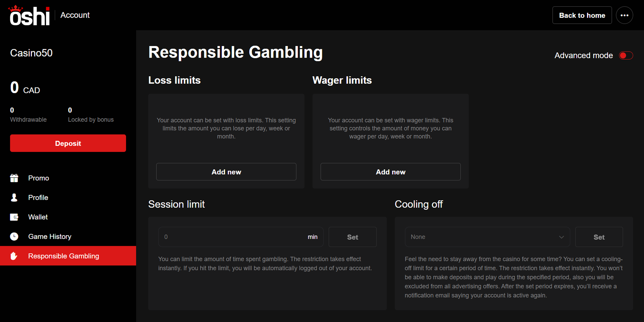Click Set button for Cooling off
Image resolution: width=644 pixels, height=322 pixels.
pos(599,237)
